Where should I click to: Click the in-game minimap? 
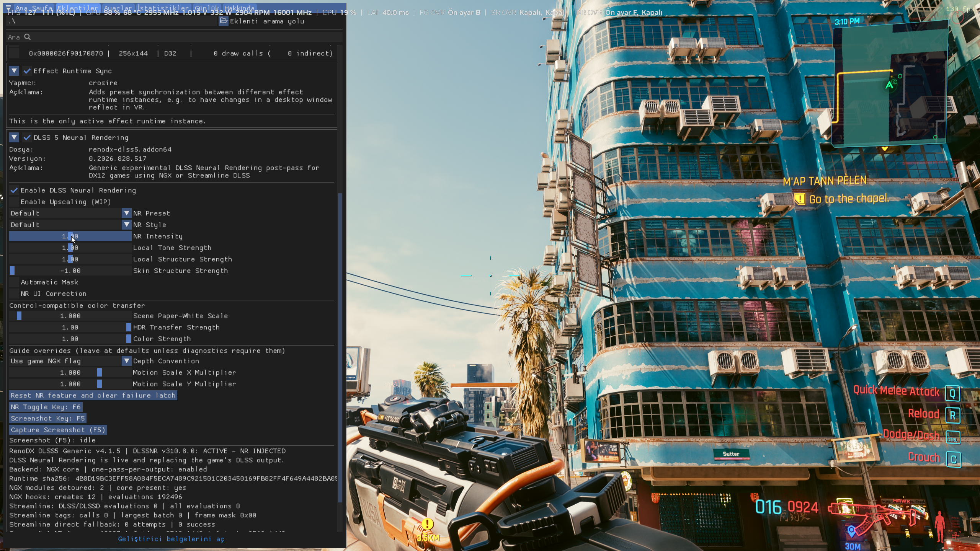pos(890,83)
